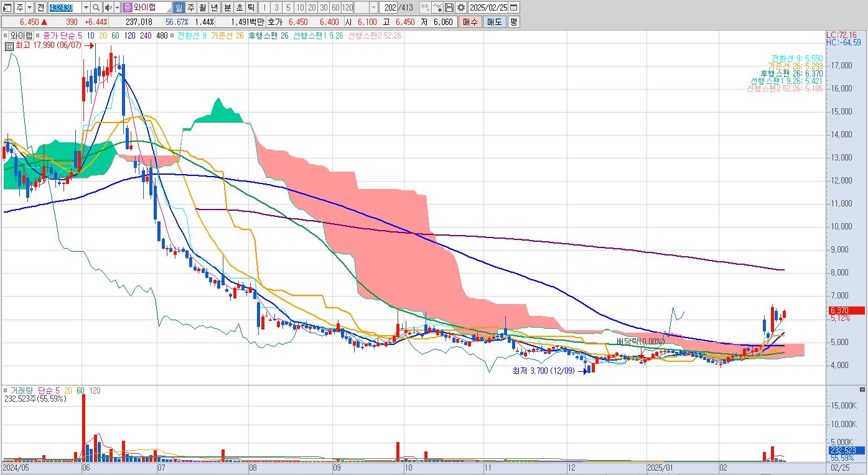Select the 일 daily chart period
Screen dimensions: 868x475
(179, 7)
